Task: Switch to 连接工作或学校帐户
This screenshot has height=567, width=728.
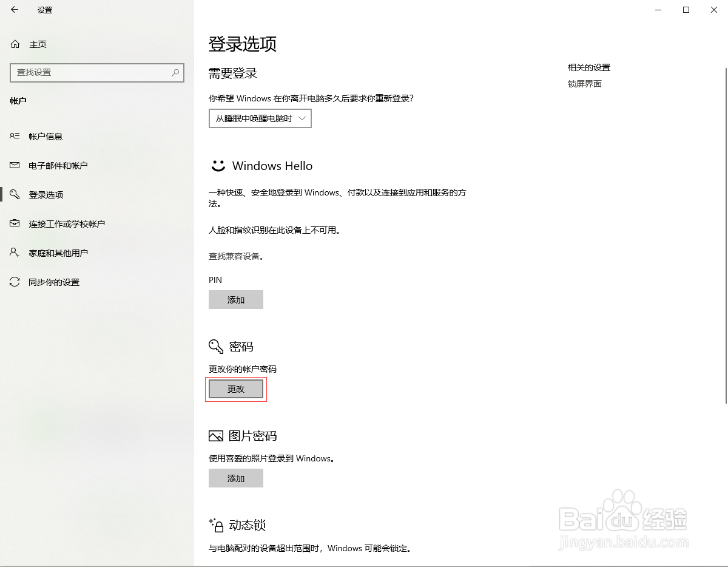Action: tap(14, 223)
